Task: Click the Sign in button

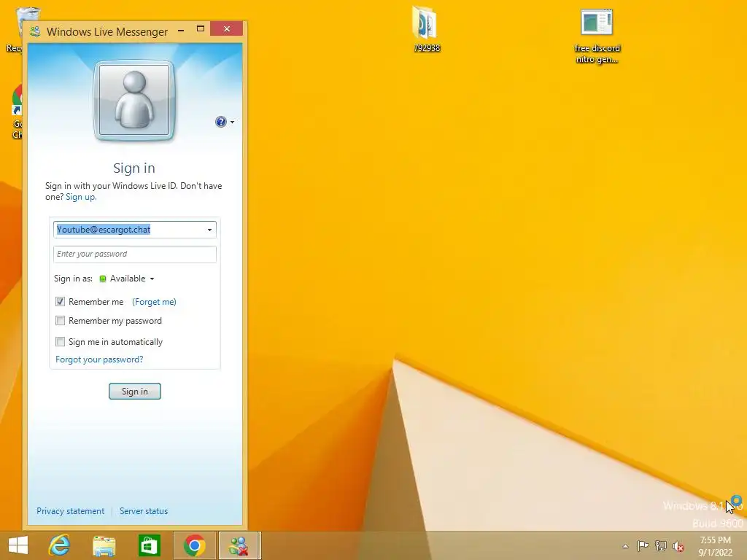Action: coord(135,392)
